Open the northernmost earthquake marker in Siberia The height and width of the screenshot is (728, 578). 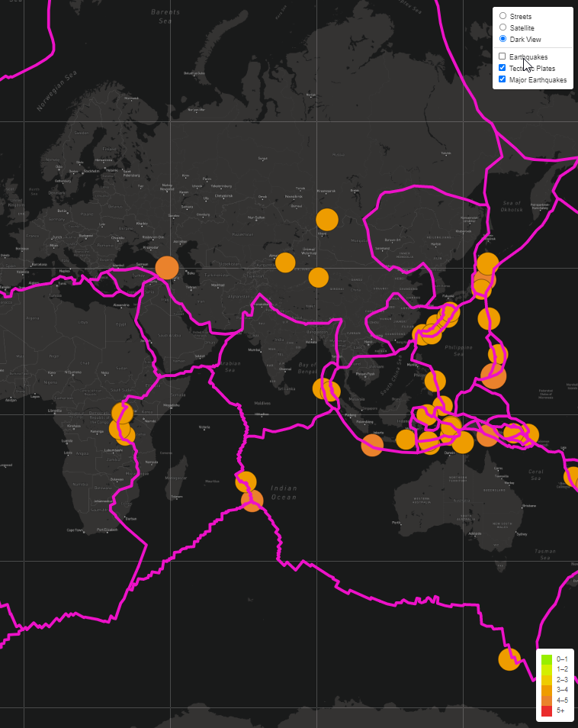327,220
